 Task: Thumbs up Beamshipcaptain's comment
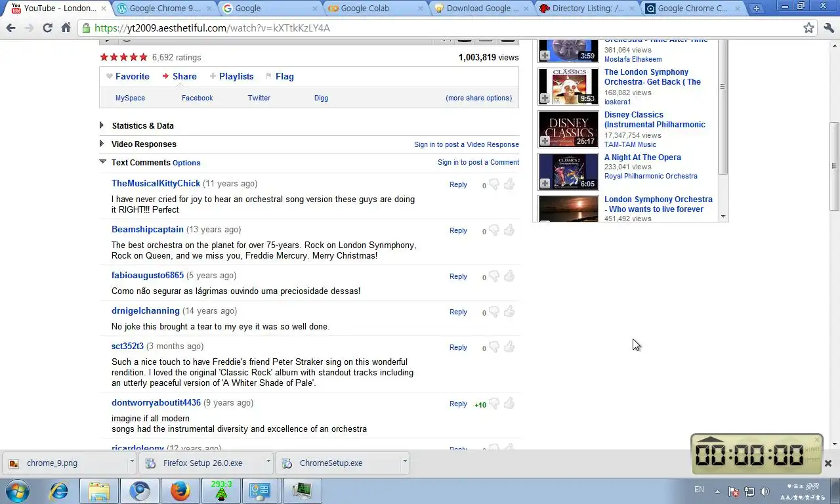(x=509, y=230)
